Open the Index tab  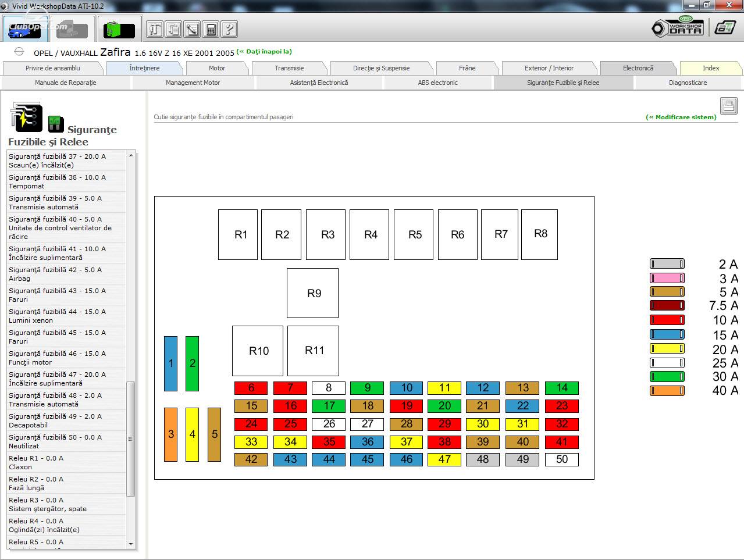(x=711, y=68)
